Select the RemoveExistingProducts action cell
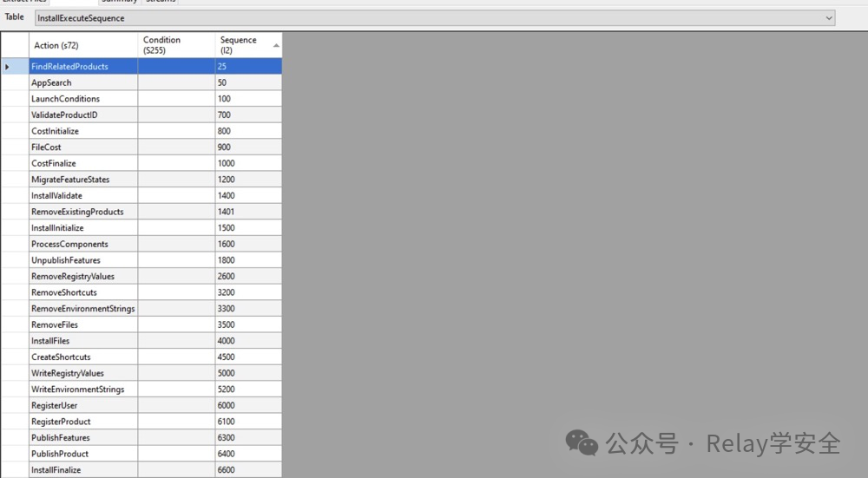The image size is (868, 478). [83, 212]
